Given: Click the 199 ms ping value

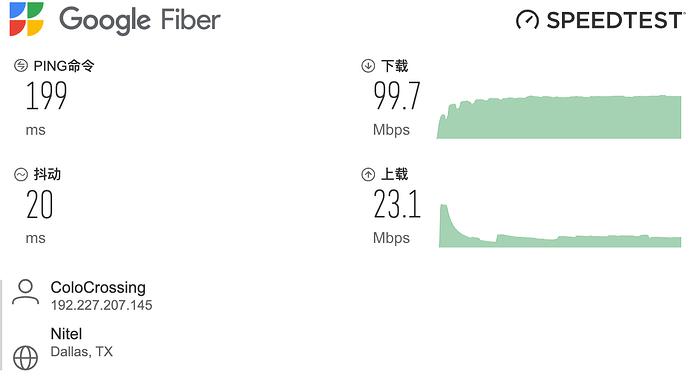Looking at the screenshot, I should point(47,96).
